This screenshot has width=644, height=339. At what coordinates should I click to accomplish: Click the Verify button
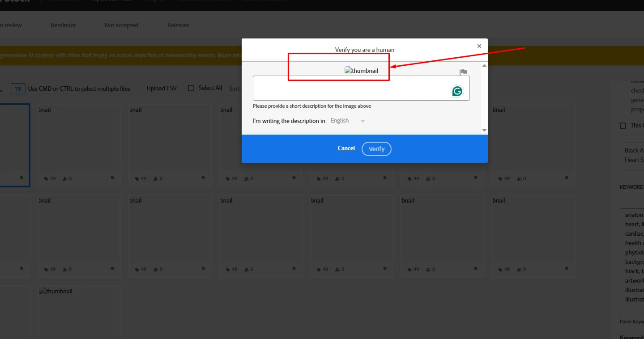(x=376, y=149)
